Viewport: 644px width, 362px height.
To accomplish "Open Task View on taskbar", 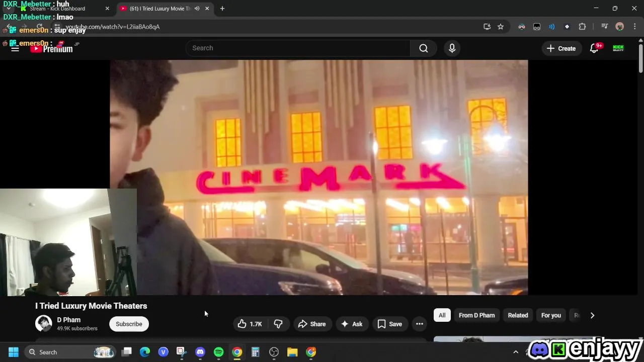I will [x=126, y=352].
